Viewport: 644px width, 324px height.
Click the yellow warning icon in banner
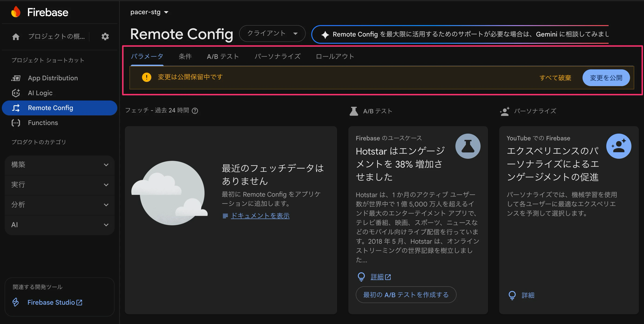pyautogui.click(x=146, y=77)
